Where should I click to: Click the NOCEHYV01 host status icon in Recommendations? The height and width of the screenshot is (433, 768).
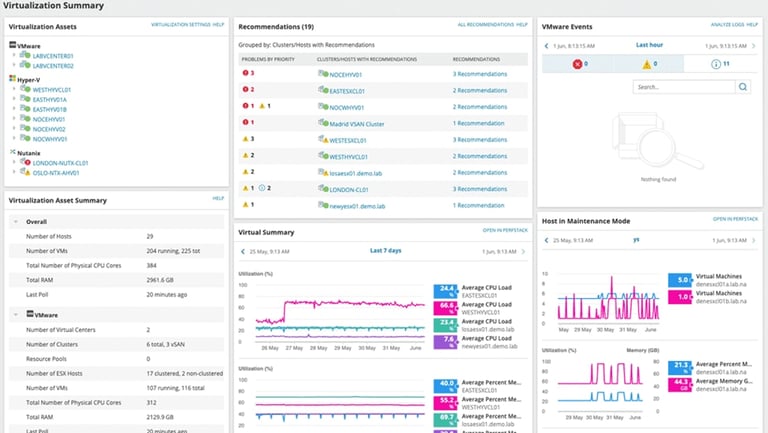click(323, 74)
